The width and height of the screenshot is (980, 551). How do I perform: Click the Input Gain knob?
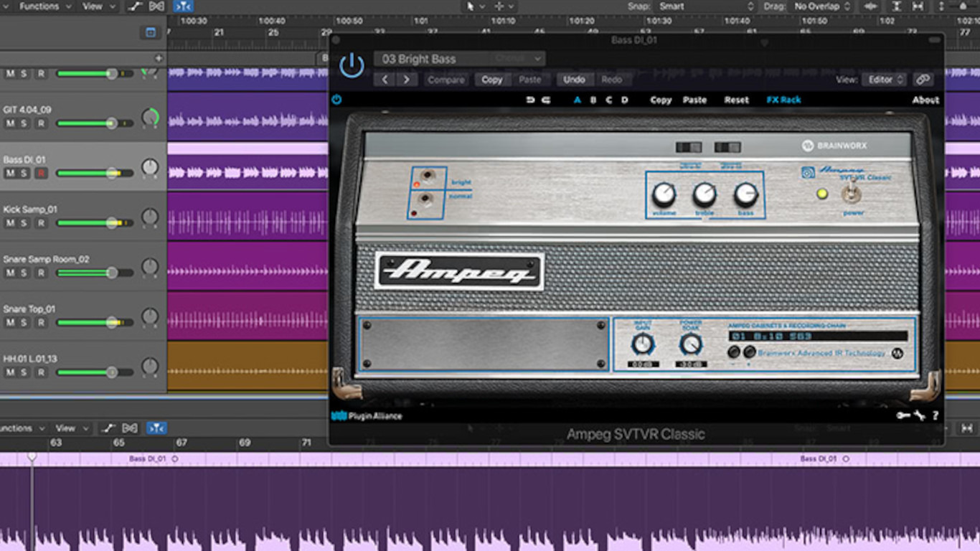[643, 345]
